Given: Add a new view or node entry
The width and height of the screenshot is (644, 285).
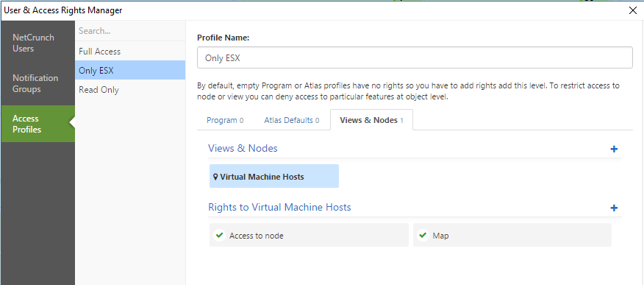Looking at the screenshot, I should point(614,149).
